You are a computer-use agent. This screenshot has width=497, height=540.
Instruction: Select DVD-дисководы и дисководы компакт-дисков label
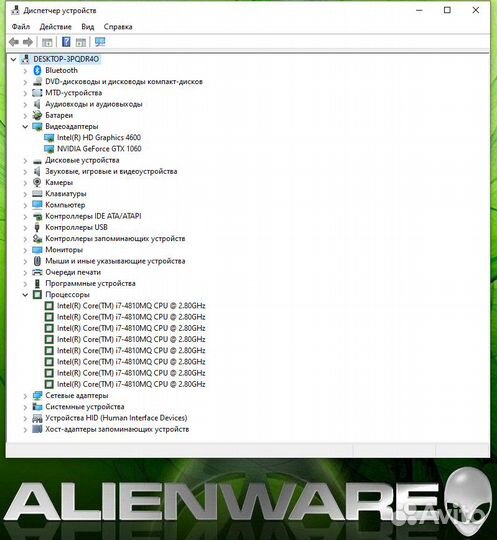(x=124, y=82)
